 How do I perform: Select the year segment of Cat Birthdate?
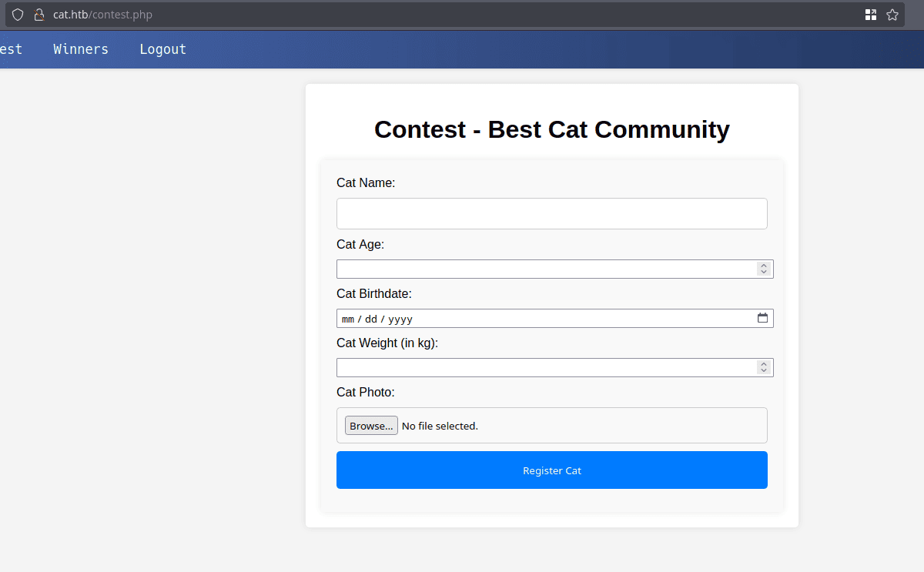pyautogui.click(x=400, y=319)
